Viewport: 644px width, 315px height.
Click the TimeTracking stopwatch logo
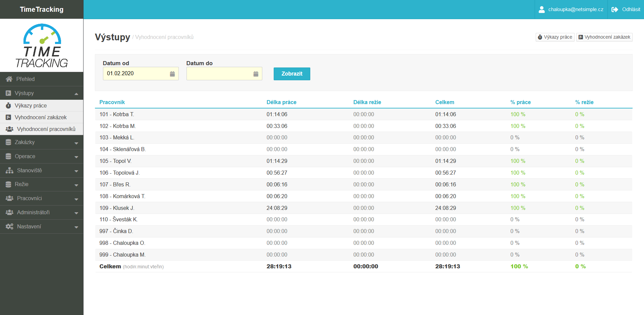coord(42,45)
